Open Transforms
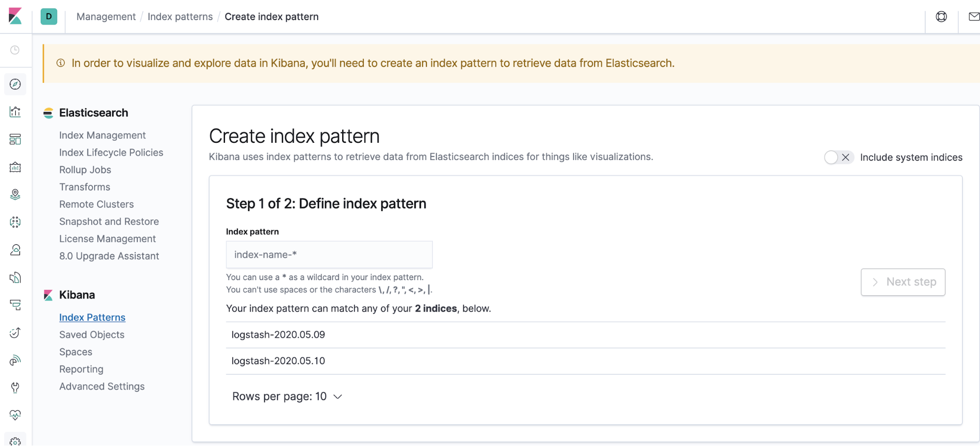This screenshot has height=446, width=980. point(85,187)
